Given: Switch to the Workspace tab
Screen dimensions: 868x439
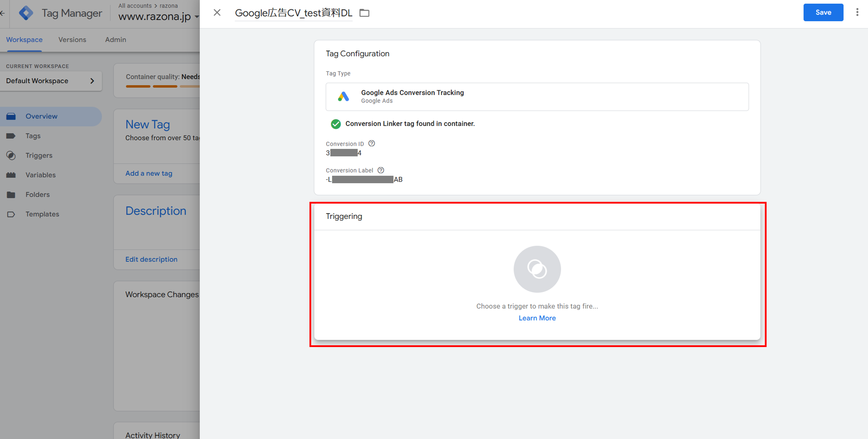Looking at the screenshot, I should (24, 40).
